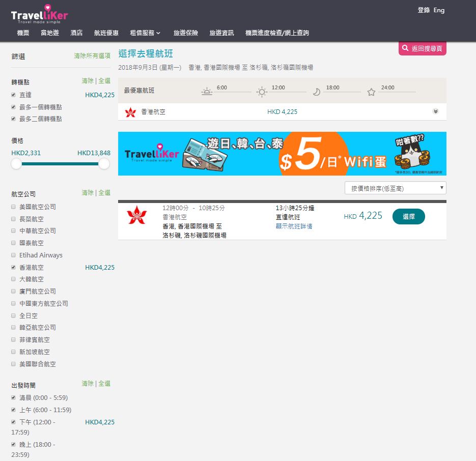Click the teal price range slider track

(60, 164)
